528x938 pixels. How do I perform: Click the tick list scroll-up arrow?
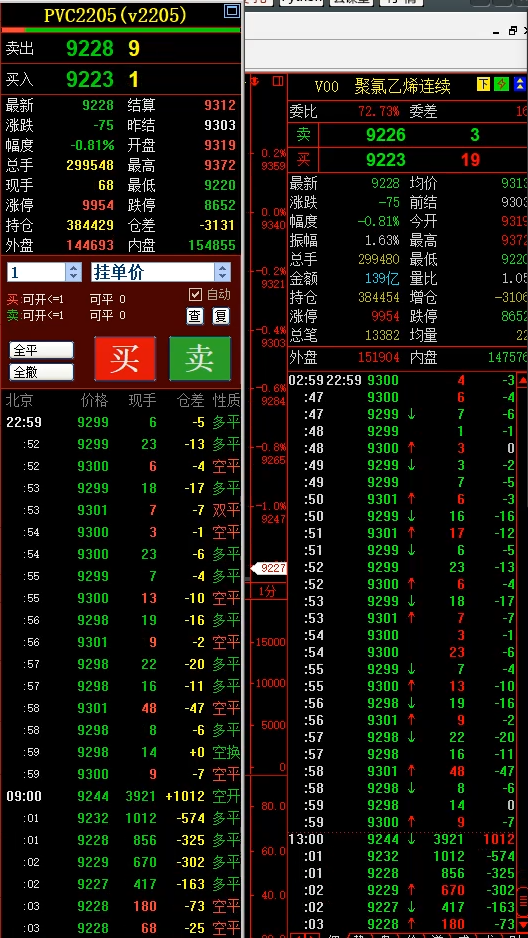[523, 380]
